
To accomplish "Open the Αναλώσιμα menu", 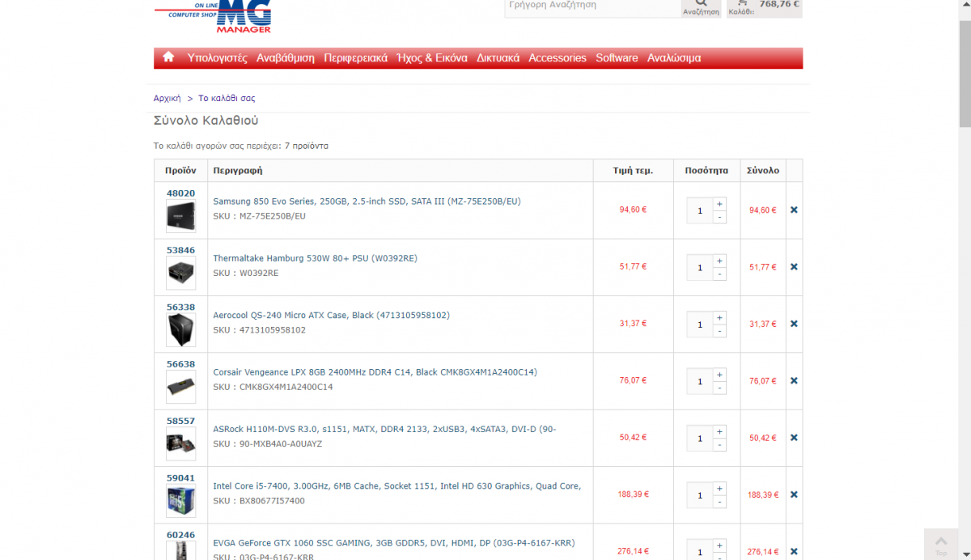I will [674, 58].
